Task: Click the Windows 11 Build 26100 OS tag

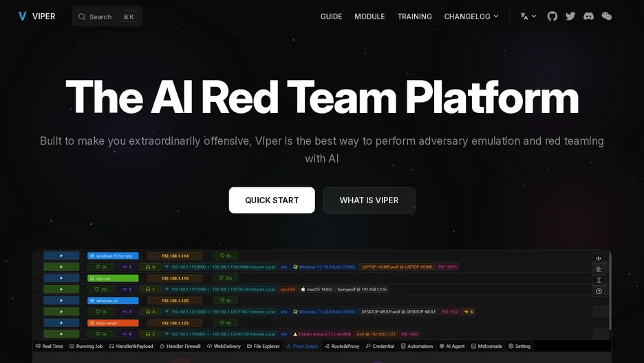Action: 324,311
